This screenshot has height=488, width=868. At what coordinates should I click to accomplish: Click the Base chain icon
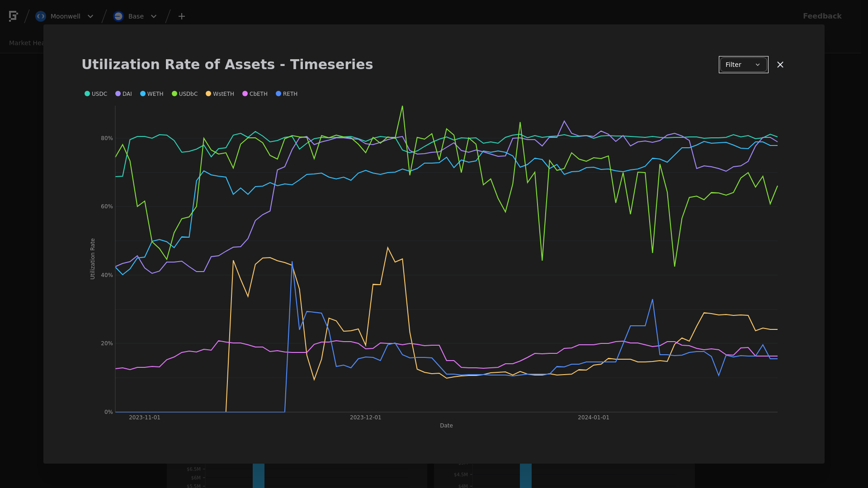coord(118,16)
